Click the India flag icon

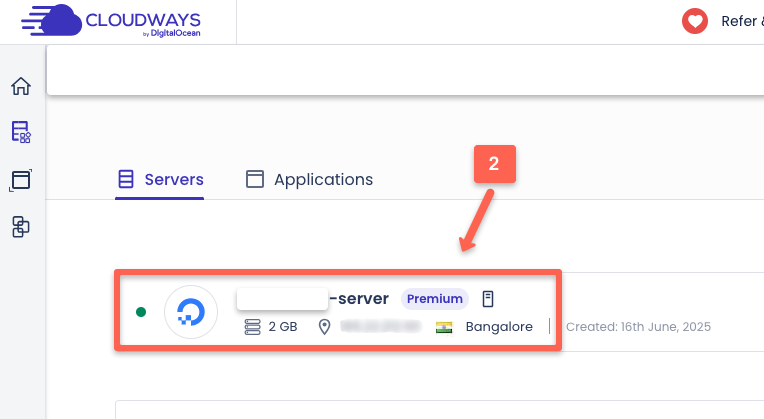pos(445,327)
